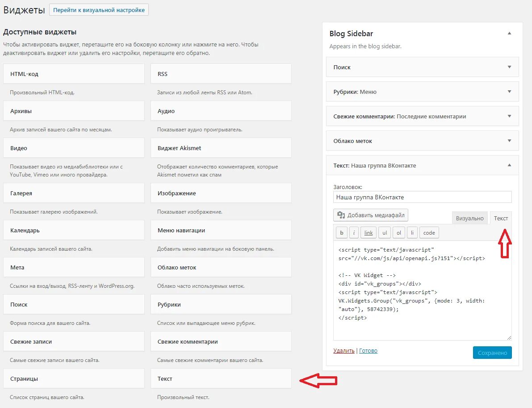Click the bold 'b' quicktag button
532x408 pixels.
pos(341,233)
